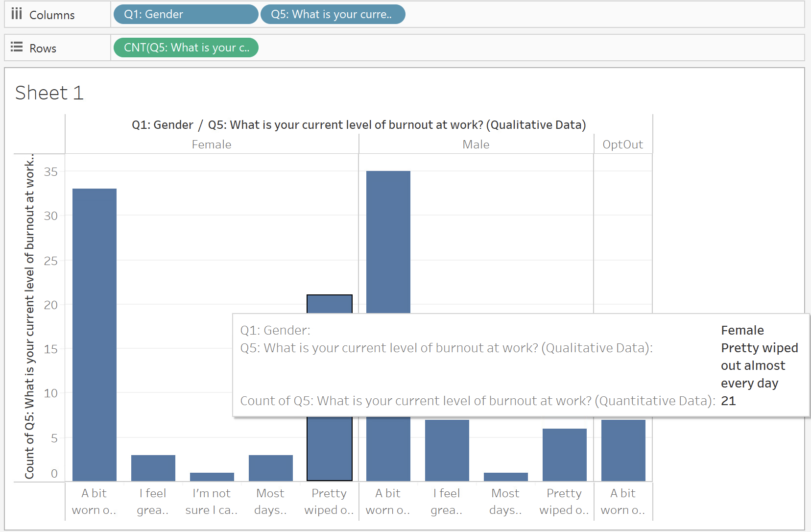Click the vertical Count of Q5 axis title
This screenshot has width=811, height=532.
29,316
